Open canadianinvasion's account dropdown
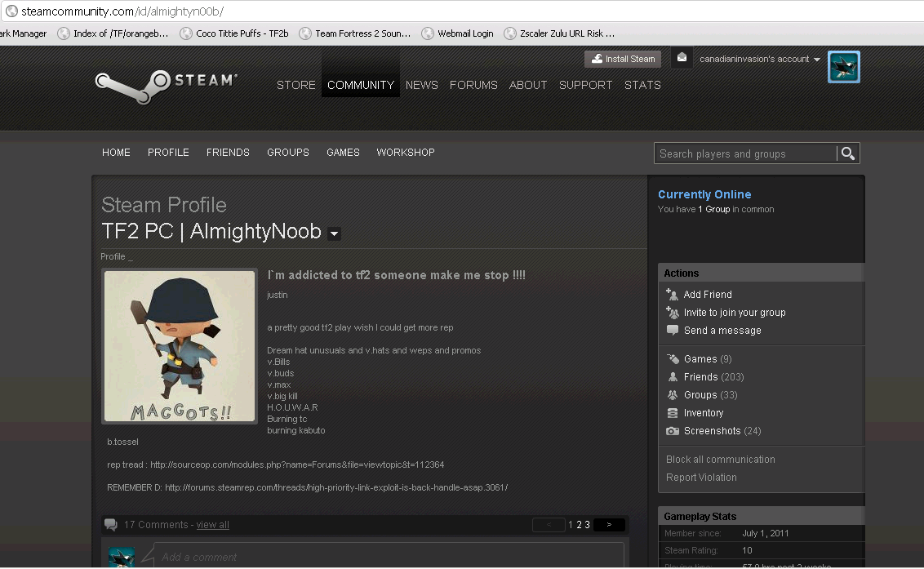This screenshot has width=924, height=569. tap(760, 59)
